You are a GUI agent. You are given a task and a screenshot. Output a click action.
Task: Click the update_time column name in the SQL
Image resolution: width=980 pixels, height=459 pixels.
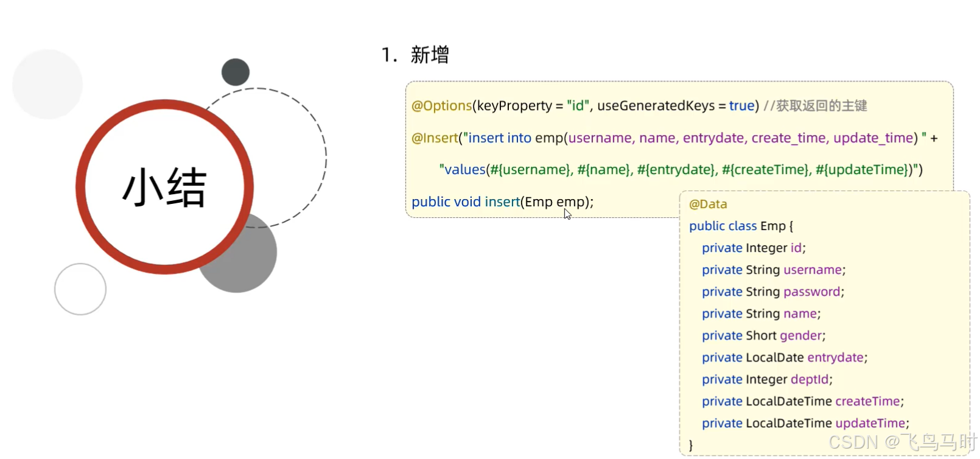click(873, 138)
